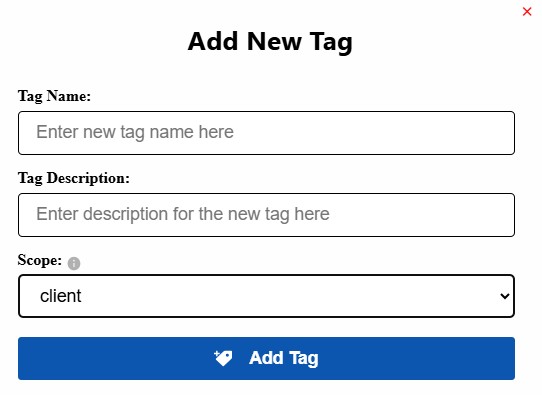Dismiss the dialog using the close cross
The width and height of the screenshot is (542, 395).
(527, 11)
